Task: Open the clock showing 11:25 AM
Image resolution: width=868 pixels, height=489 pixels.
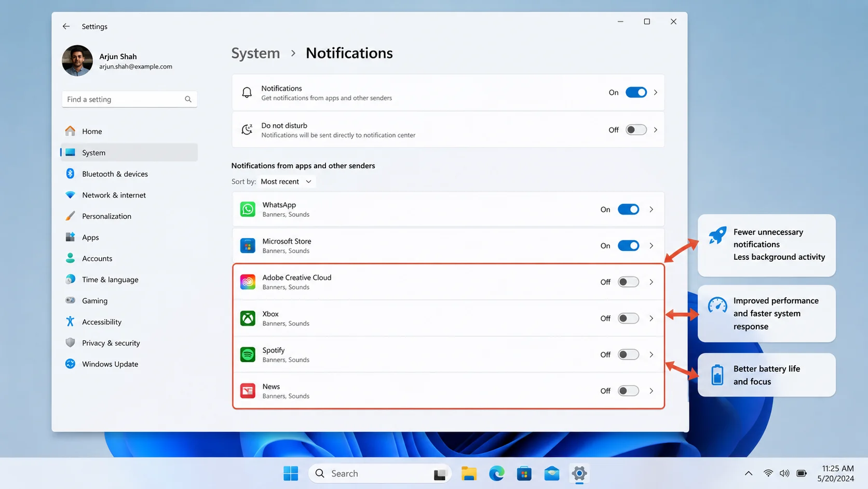Action: 836,473
